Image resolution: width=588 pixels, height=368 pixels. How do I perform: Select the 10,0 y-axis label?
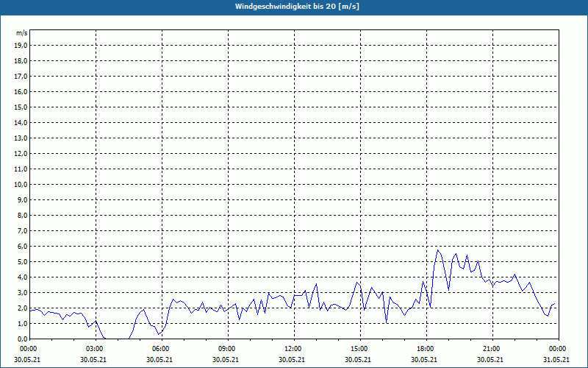pos(21,185)
